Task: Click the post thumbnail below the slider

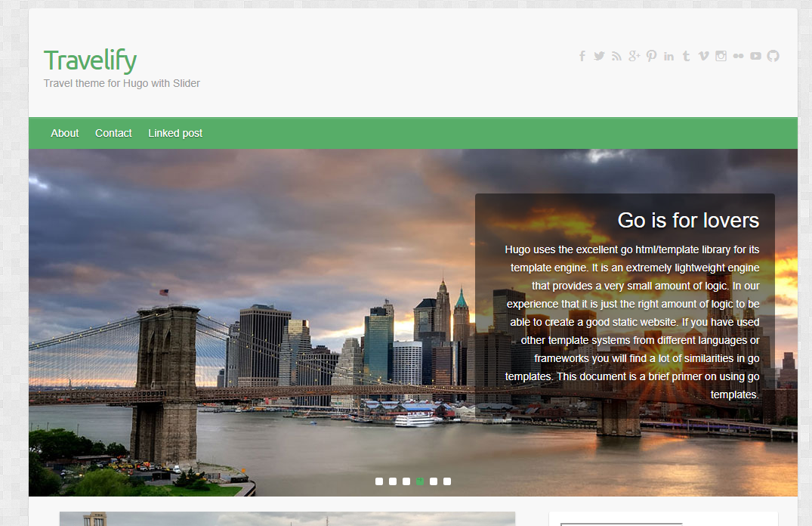Action: (288, 518)
